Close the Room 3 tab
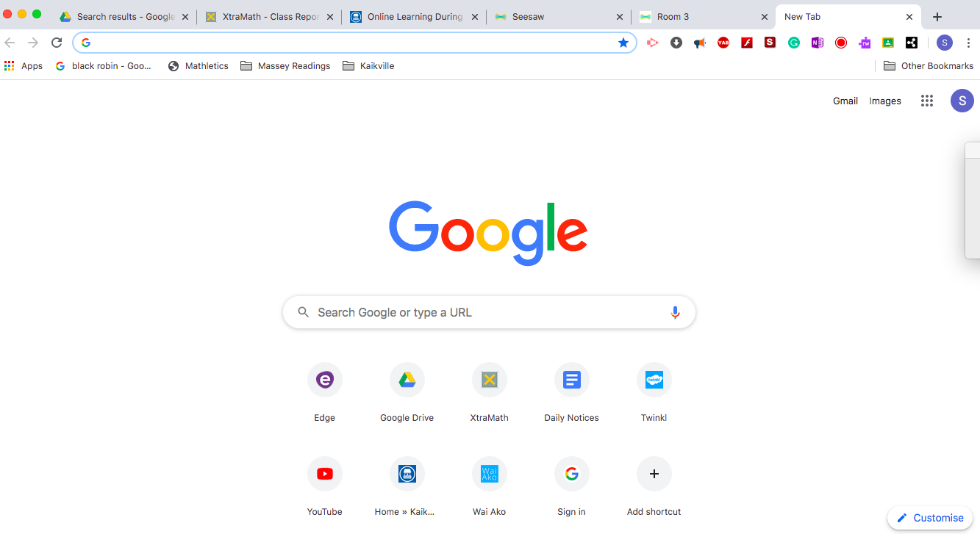 coord(765,17)
